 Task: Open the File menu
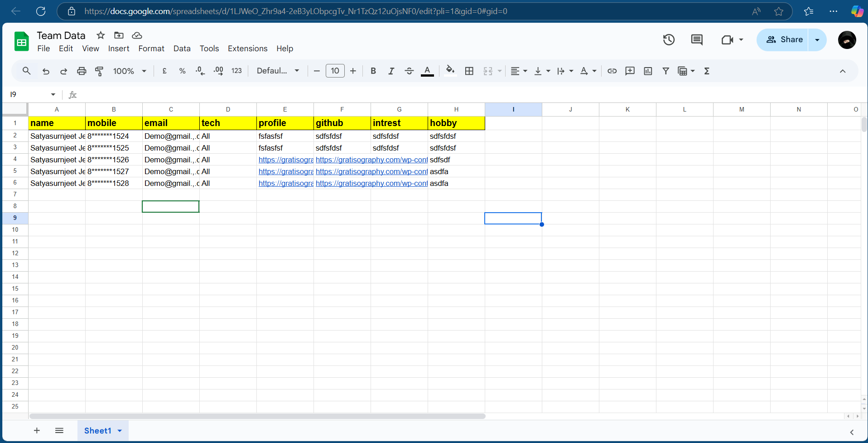[x=43, y=49]
